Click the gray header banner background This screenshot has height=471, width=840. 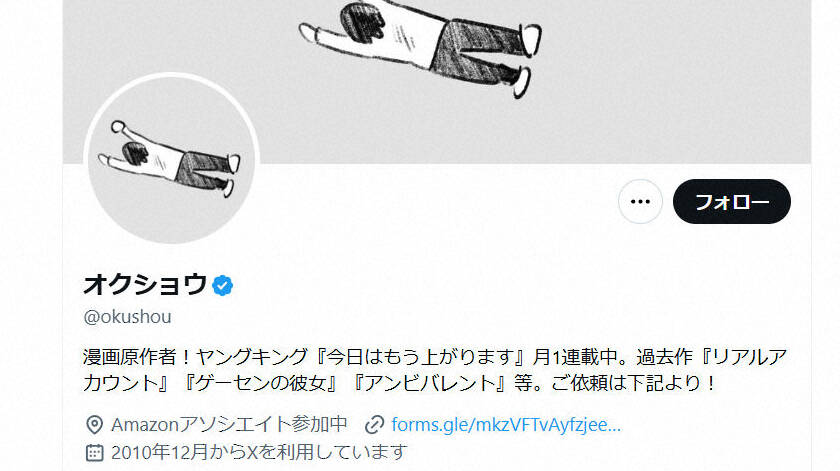tap(670, 80)
